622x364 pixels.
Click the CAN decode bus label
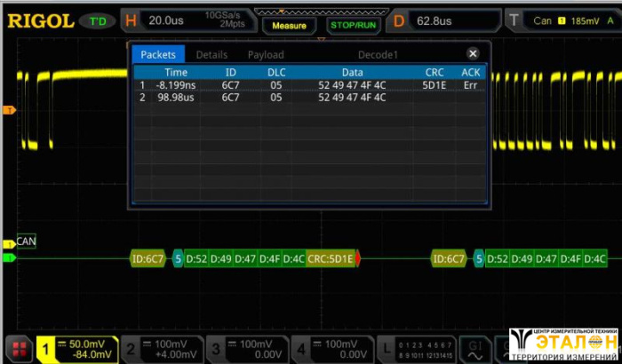click(x=26, y=241)
